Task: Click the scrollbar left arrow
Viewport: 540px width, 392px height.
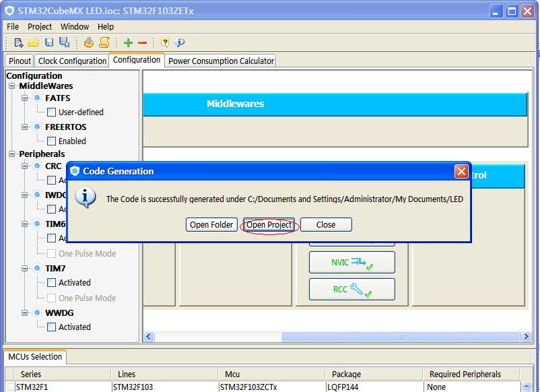Action: [149, 336]
